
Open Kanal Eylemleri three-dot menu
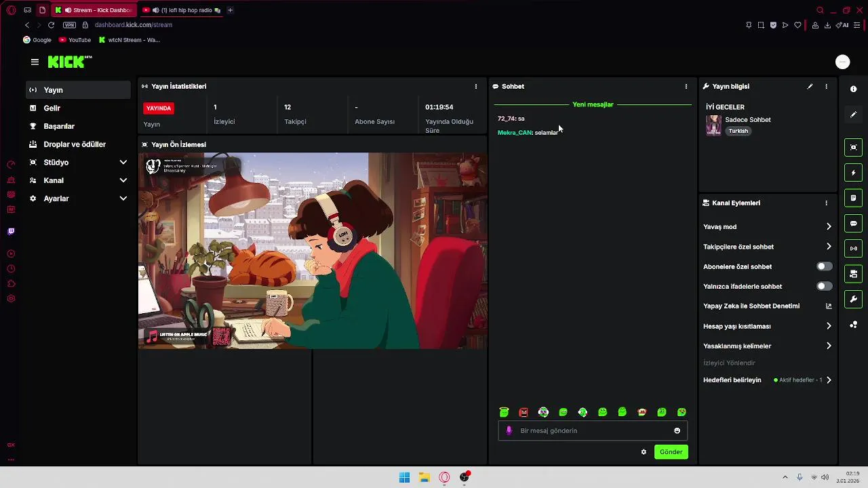click(x=826, y=203)
